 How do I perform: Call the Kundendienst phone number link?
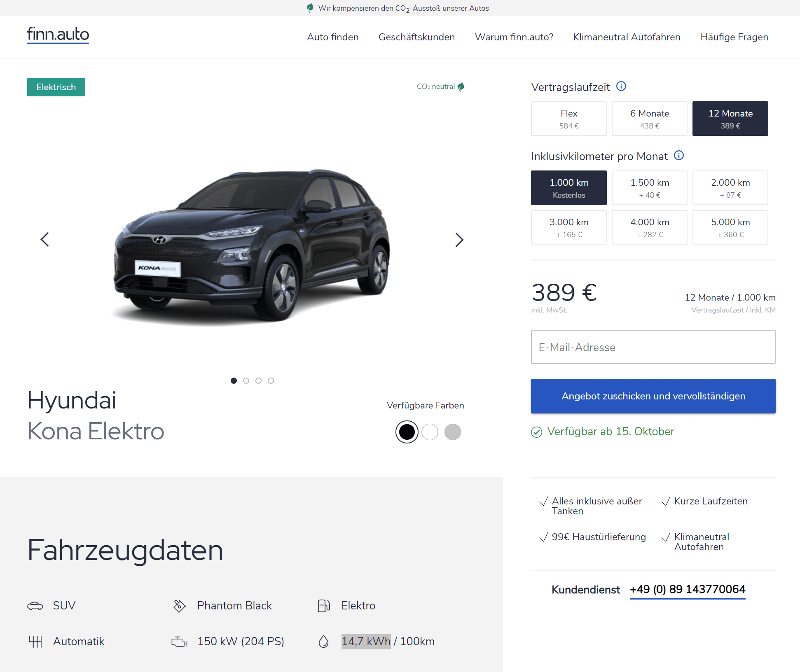tap(688, 589)
